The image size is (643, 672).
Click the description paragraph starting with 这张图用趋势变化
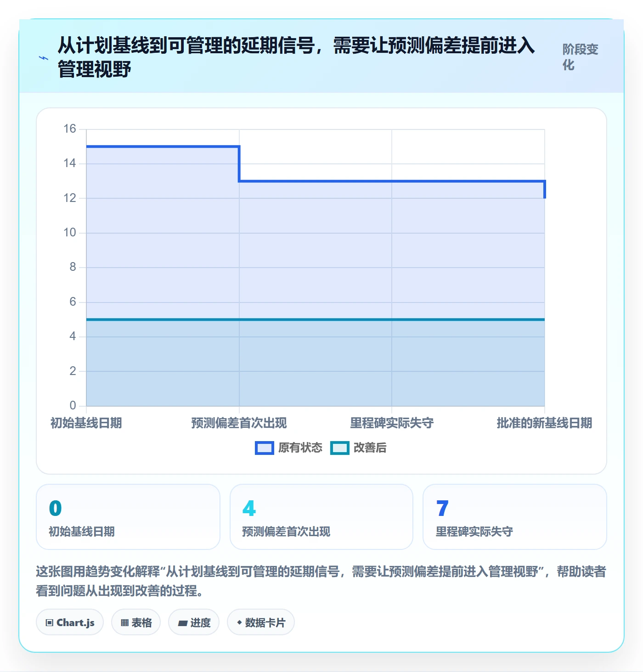[321, 581]
